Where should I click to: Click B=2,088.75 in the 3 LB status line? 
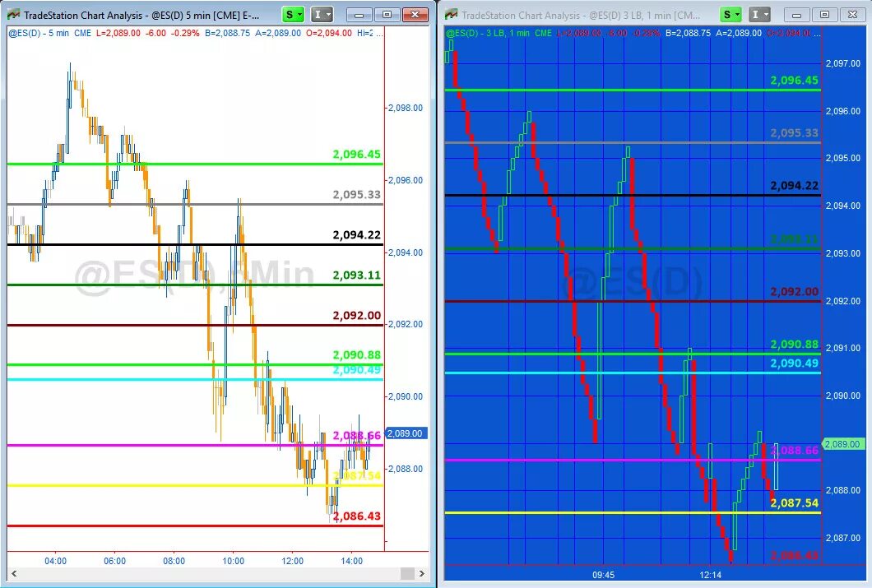[688, 34]
